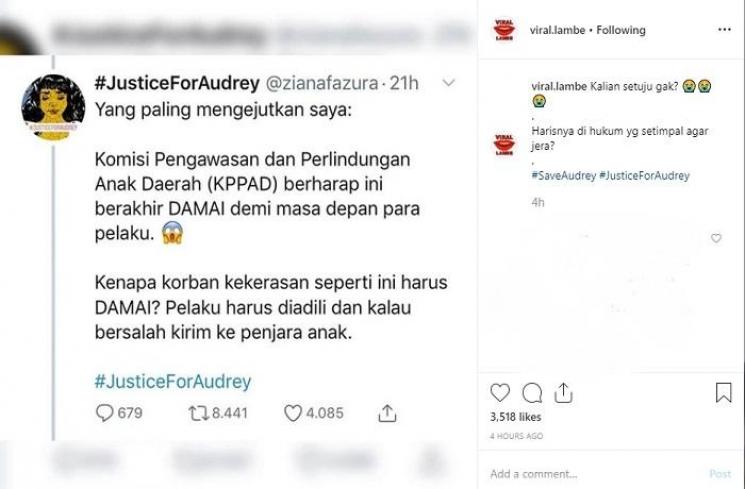745x489 pixels.
Task: Expand tweet options chevron arrow
Action: (449, 83)
